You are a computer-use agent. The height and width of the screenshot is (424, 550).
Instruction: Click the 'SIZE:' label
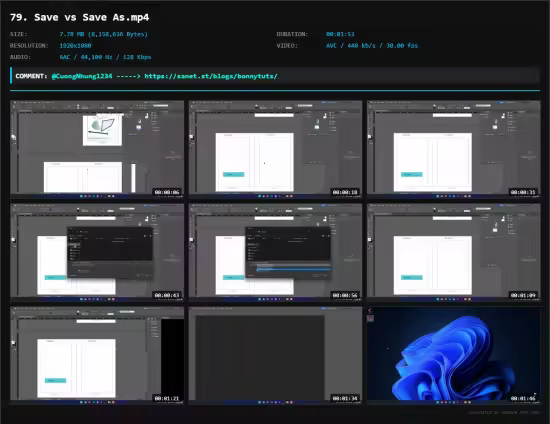(x=19, y=34)
